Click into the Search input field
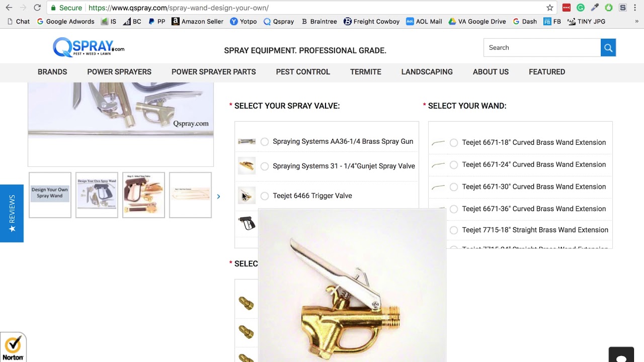644x362 pixels. 542,48
